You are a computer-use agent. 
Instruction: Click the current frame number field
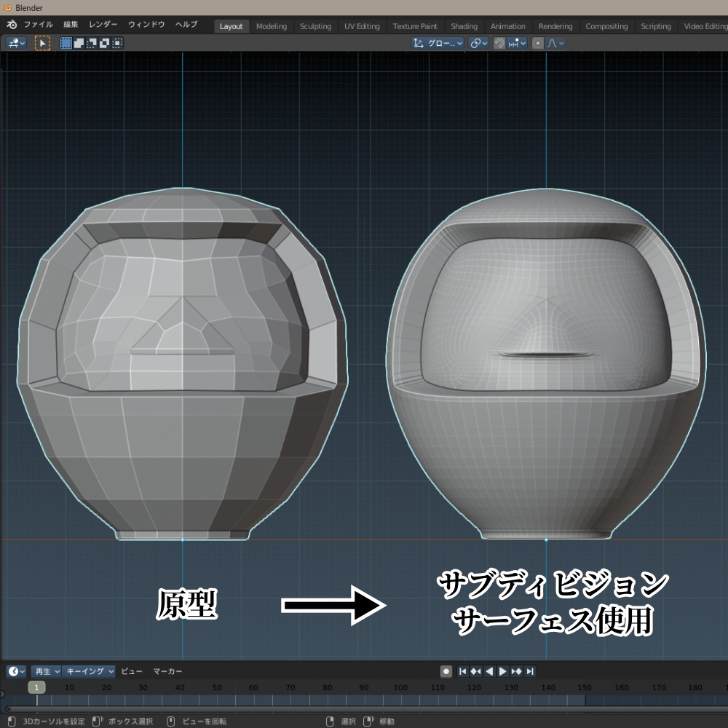[x=36, y=687]
